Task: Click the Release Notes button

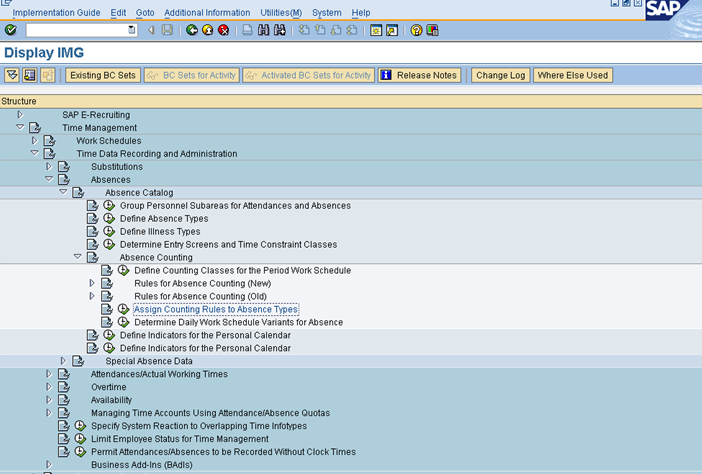Action: (x=419, y=75)
